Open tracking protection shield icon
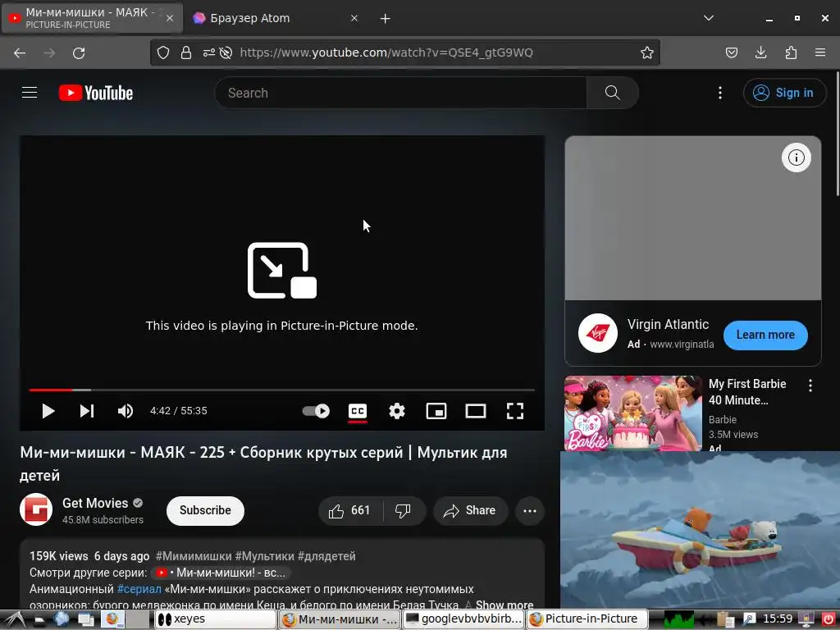The width and height of the screenshot is (840, 630). (163, 52)
